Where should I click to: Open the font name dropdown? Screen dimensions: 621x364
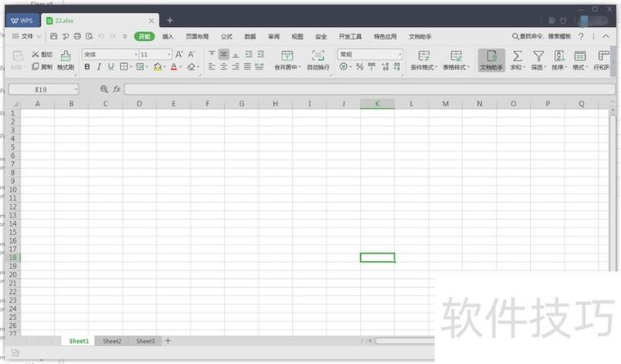(136, 54)
